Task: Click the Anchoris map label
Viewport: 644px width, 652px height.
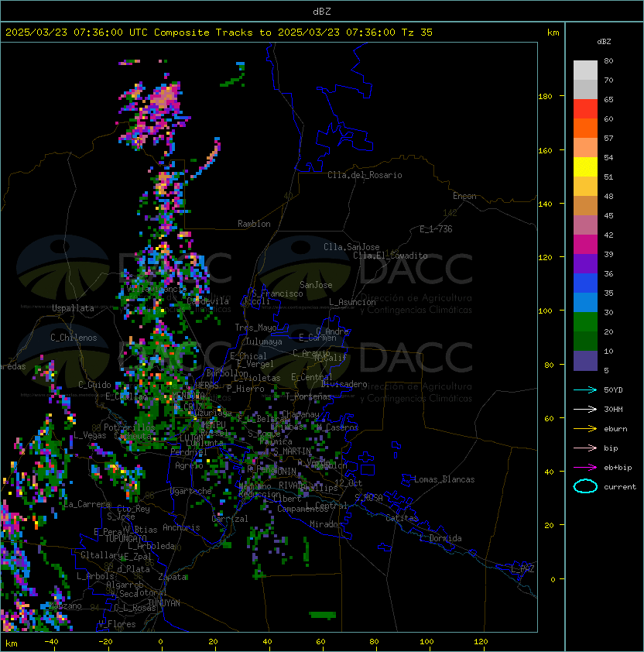Action: tap(181, 527)
